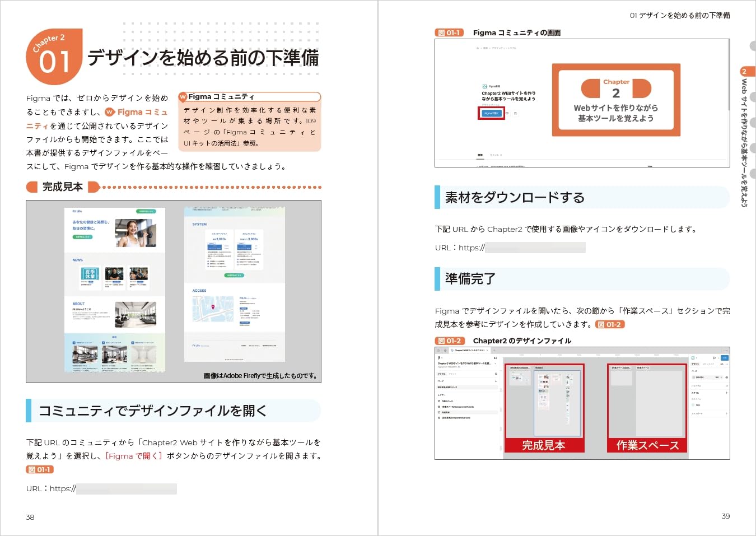This screenshot has width=756, height=536.
Task: Switch to the ファイル tab
Action: pos(441,374)
